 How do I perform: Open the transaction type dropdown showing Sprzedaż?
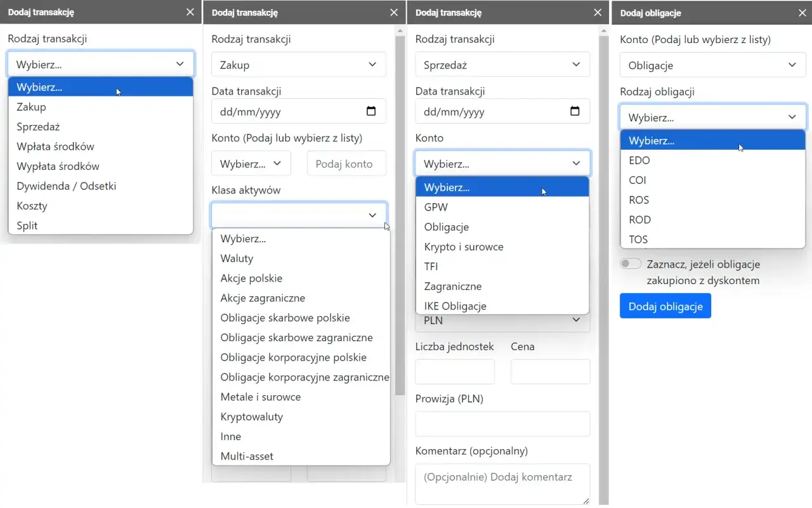tap(502, 65)
